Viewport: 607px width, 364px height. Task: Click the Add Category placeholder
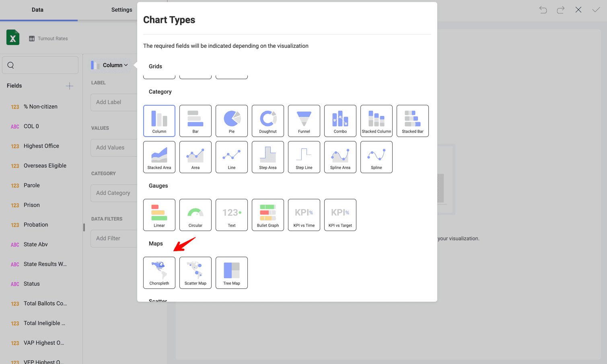[x=114, y=193]
